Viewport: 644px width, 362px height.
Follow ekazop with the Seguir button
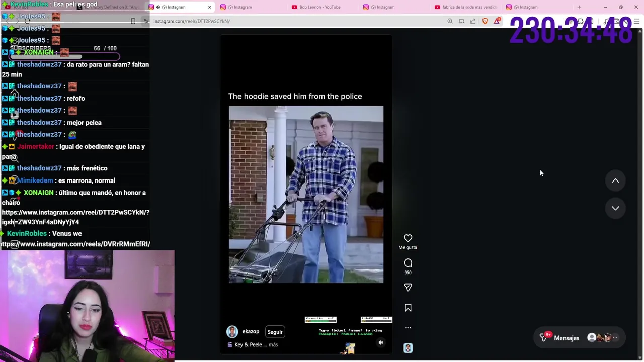(275, 332)
